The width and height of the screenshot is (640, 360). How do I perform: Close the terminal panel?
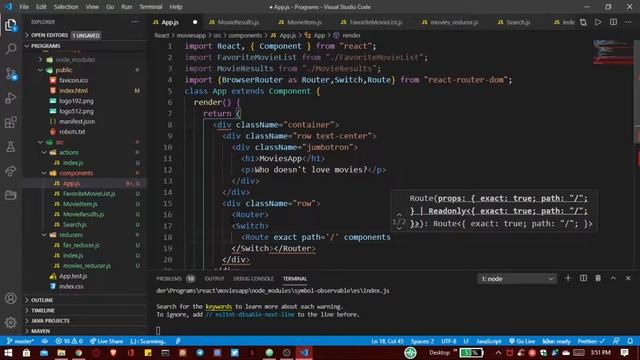(628, 278)
